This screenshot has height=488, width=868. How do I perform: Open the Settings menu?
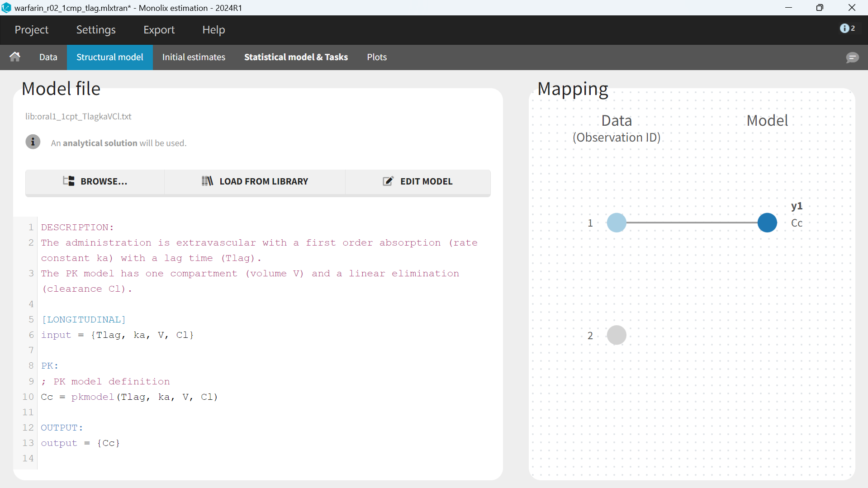tap(96, 30)
